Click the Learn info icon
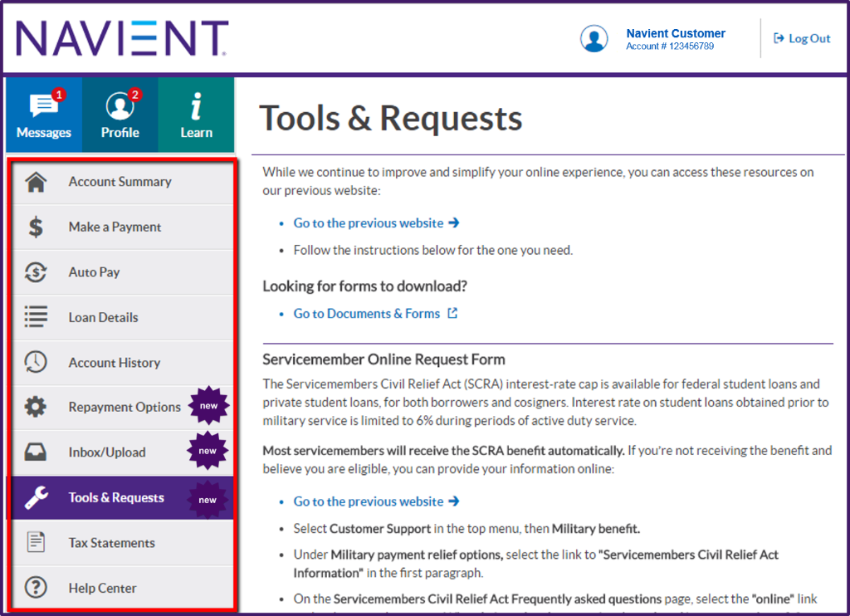 click(x=196, y=105)
